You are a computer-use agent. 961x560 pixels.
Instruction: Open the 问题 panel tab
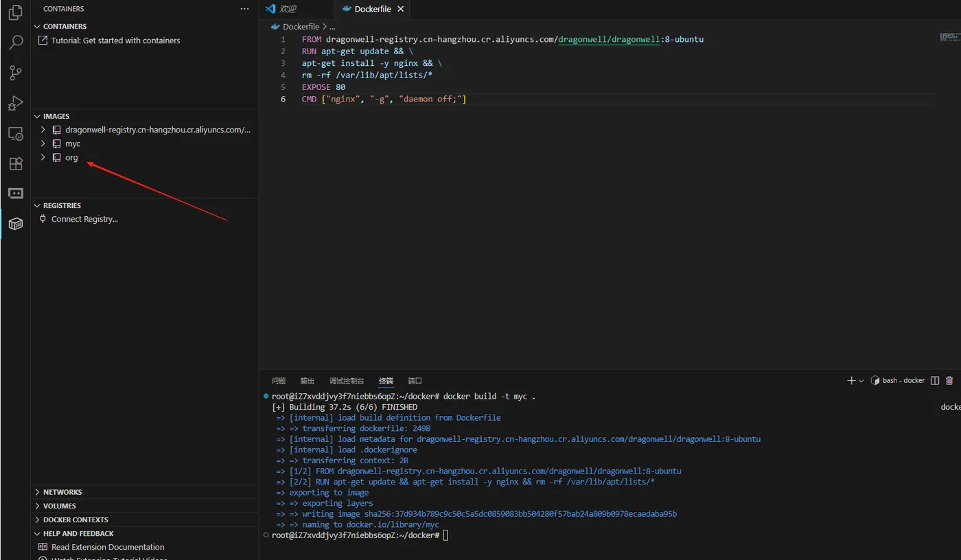pos(278,381)
